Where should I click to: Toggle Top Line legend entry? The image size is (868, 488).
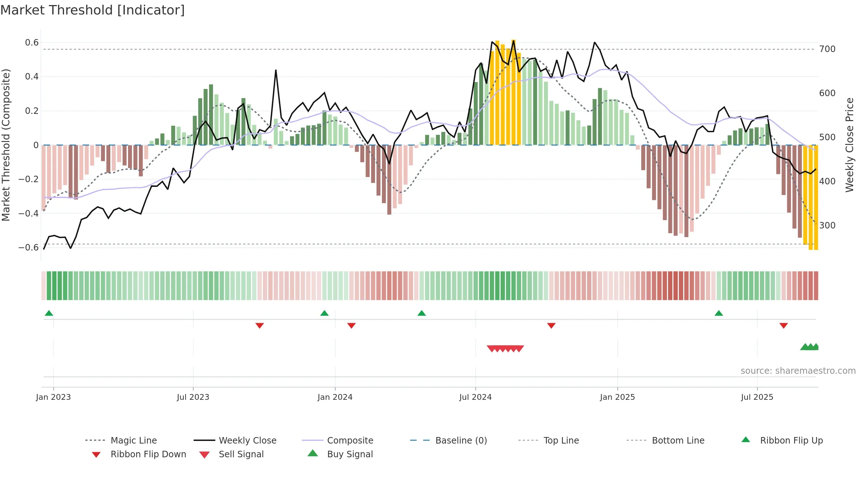[549, 440]
